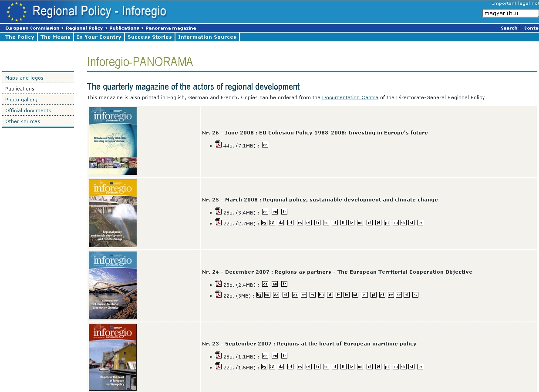Viewport: 539px width, 392px height.
Task: Open the German 'de' version of Nr. 25
Action: [x=265, y=212]
